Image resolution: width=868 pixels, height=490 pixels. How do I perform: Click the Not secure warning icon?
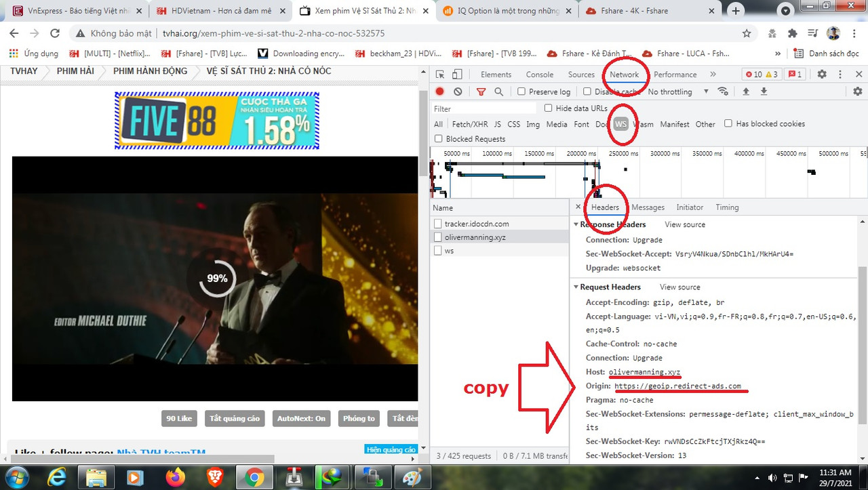click(x=80, y=33)
